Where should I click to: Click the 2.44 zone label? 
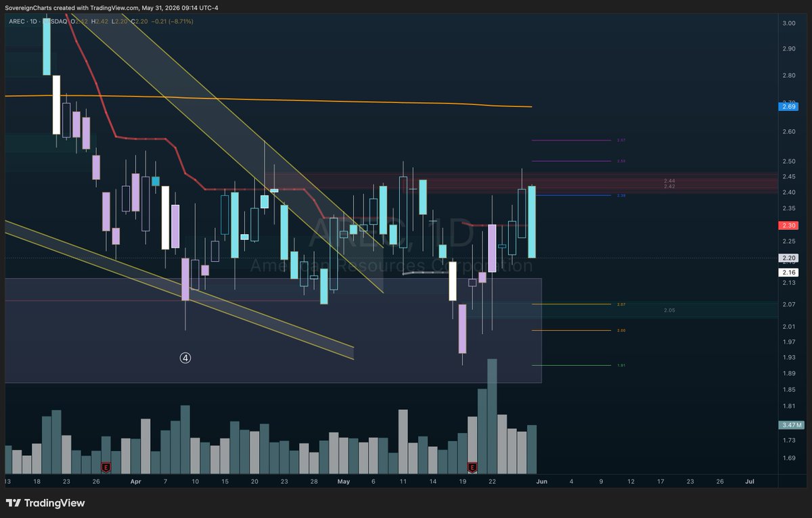pyautogui.click(x=670, y=181)
